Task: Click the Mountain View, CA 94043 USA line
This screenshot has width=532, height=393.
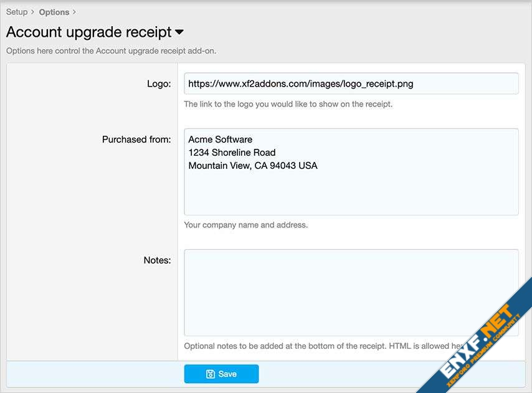Action: pos(252,166)
